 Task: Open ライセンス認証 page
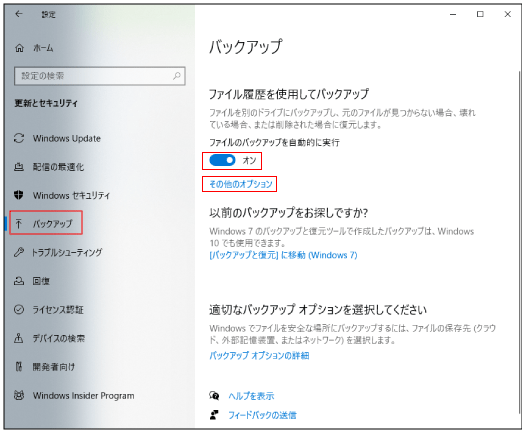(x=58, y=310)
